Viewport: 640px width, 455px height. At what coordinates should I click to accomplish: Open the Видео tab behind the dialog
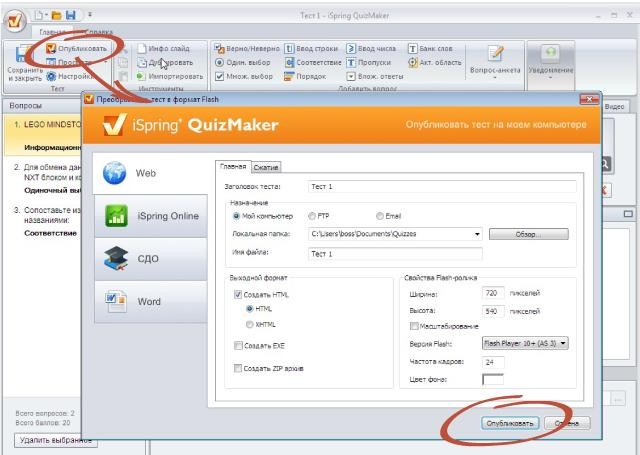click(x=614, y=107)
